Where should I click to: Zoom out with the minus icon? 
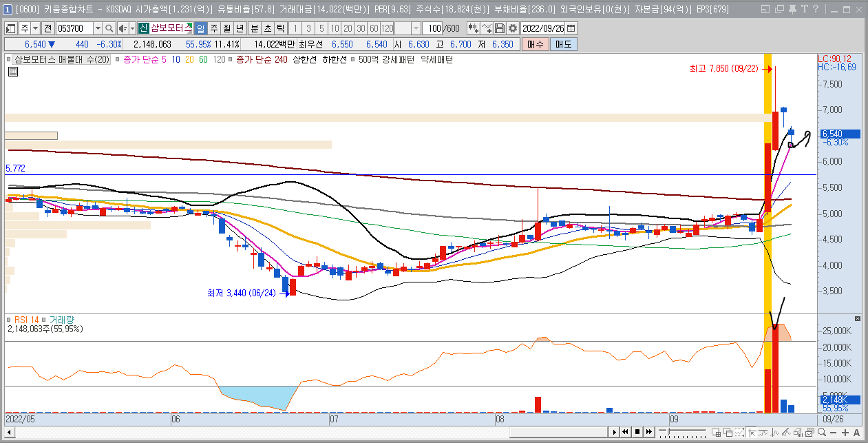pos(834,433)
